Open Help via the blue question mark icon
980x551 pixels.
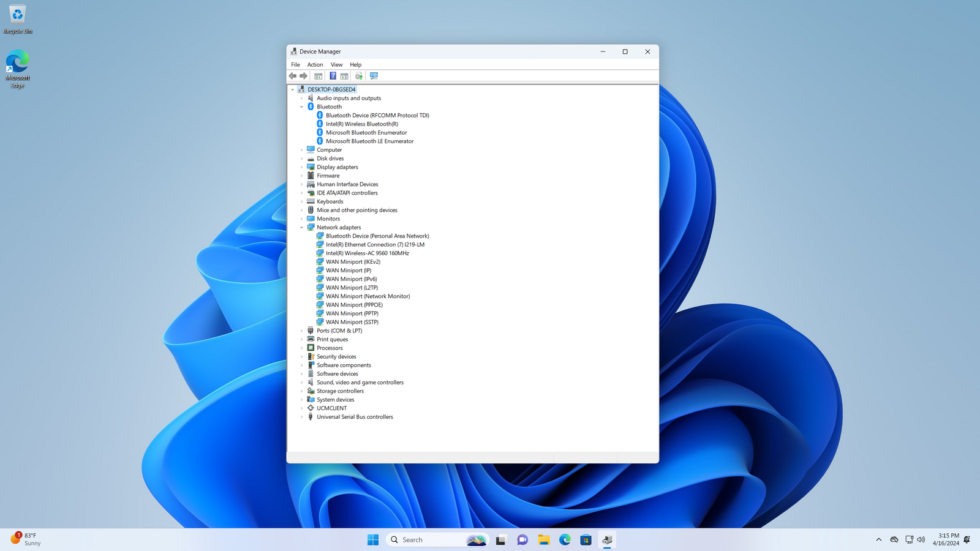(333, 76)
